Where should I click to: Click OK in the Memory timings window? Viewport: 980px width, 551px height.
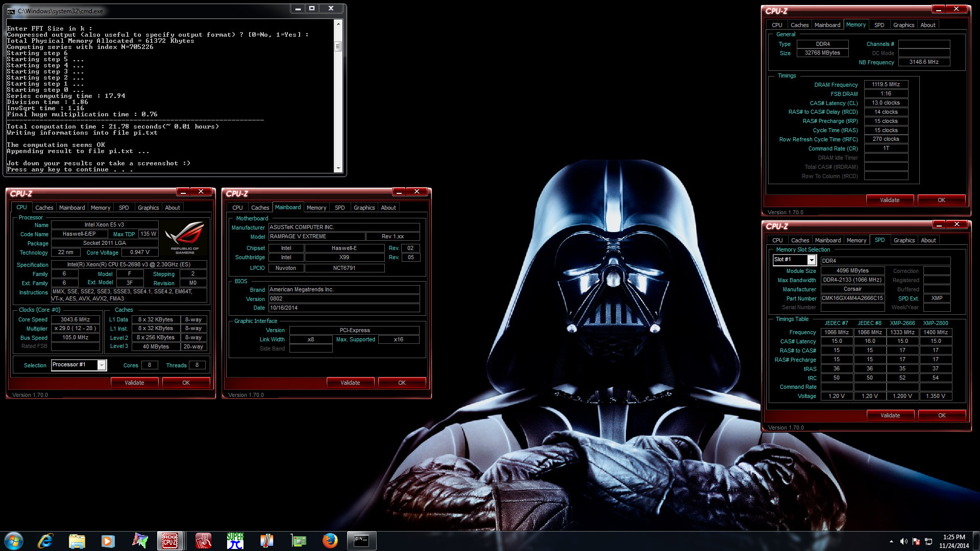coord(941,200)
